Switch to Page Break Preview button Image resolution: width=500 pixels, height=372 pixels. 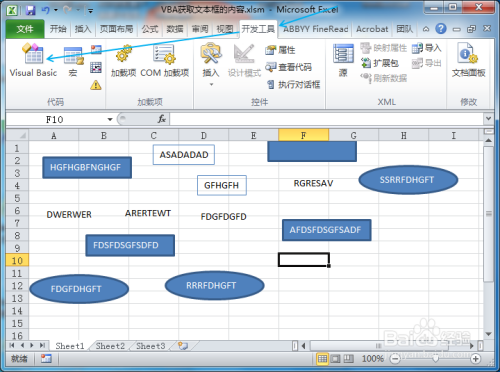click(348, 359)
